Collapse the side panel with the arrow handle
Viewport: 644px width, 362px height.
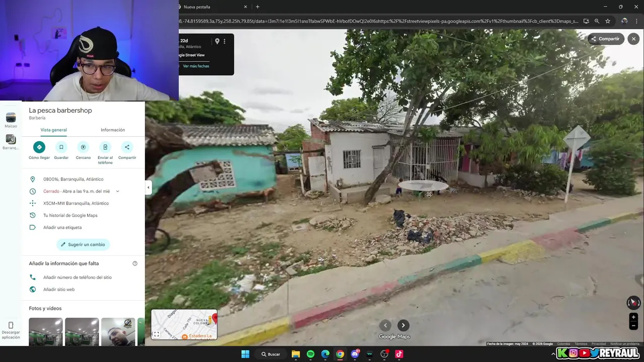click(x=148, y=188)
